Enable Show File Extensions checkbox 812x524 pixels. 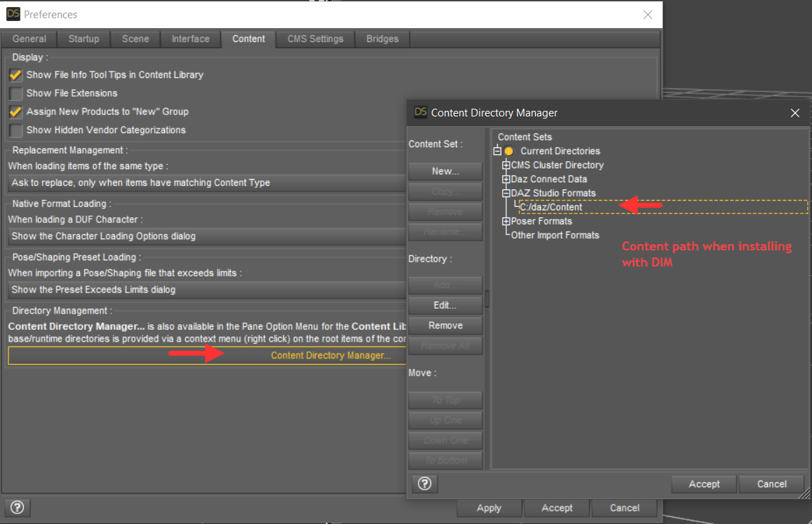(x=16, y=93)
